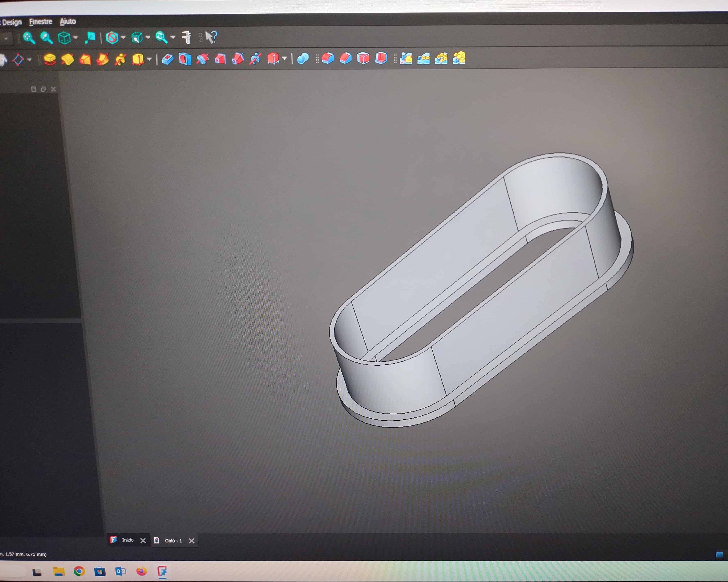The width and height of the screenshot is (728, 582).
Task: Activate the What's This help cursor
Action: [x=211, y=37]
